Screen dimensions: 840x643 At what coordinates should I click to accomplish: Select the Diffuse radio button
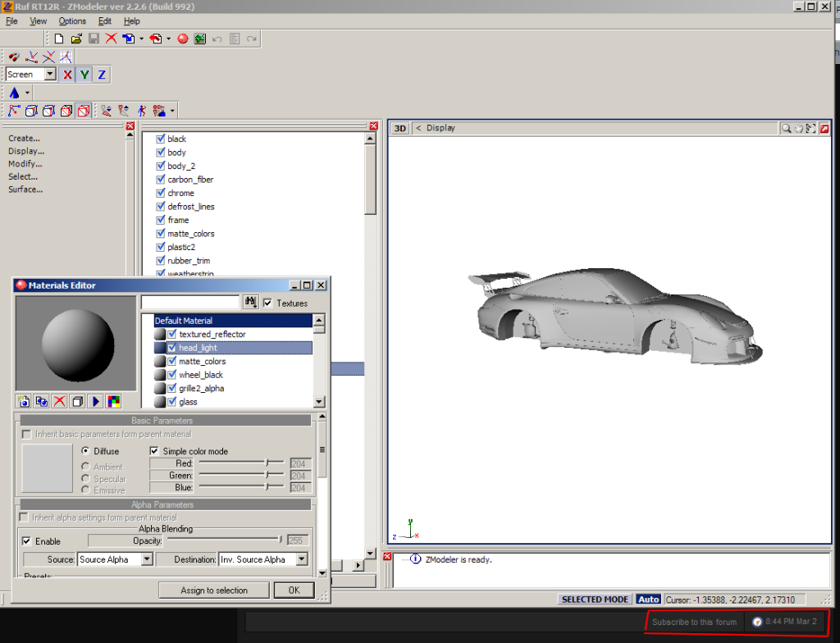pyautogui.click(x=85, y=451)
